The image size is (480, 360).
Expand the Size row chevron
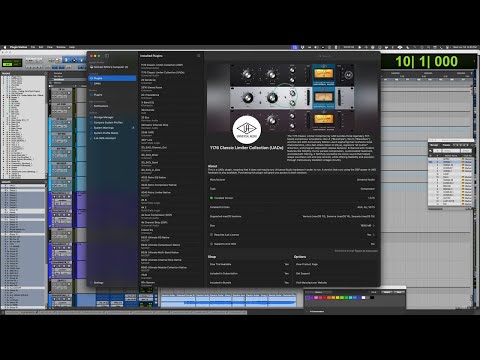(374, 226)
